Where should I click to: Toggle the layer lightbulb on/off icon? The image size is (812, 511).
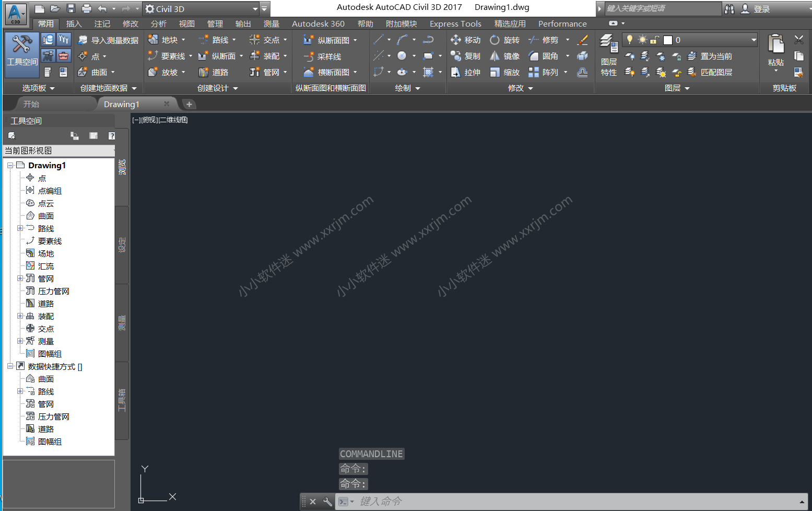630,40
